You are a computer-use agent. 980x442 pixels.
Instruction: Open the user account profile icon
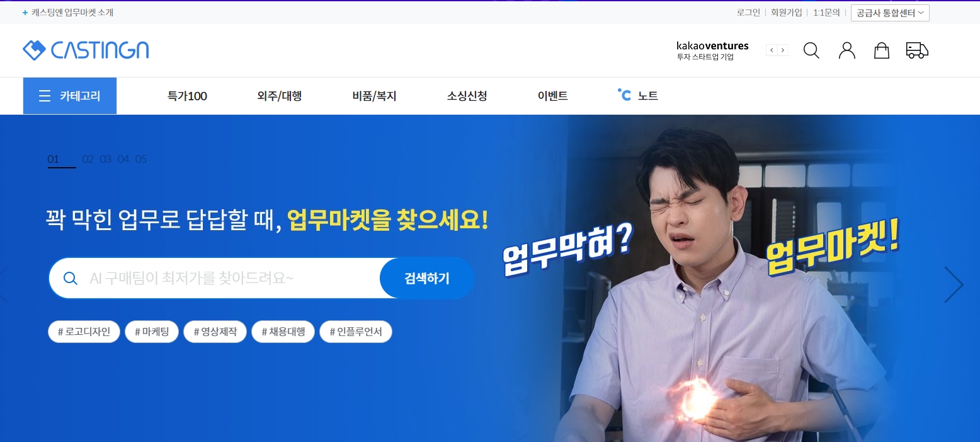click(x=846, y=50)
